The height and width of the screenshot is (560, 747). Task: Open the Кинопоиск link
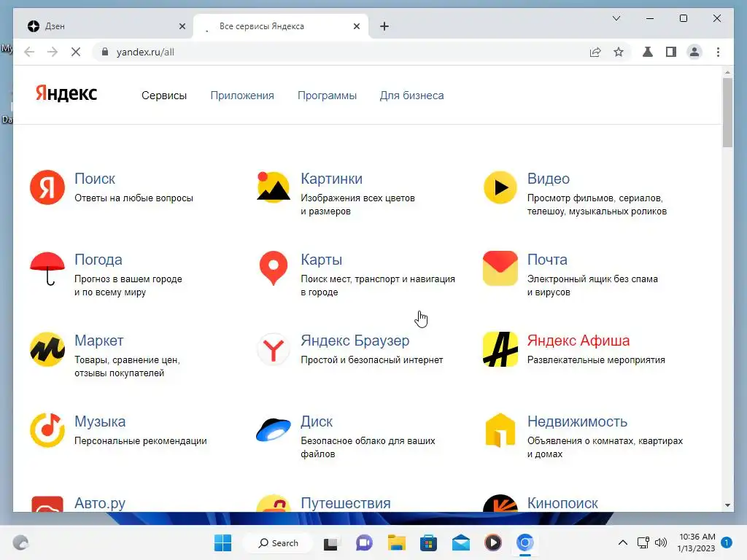(562, 503)
